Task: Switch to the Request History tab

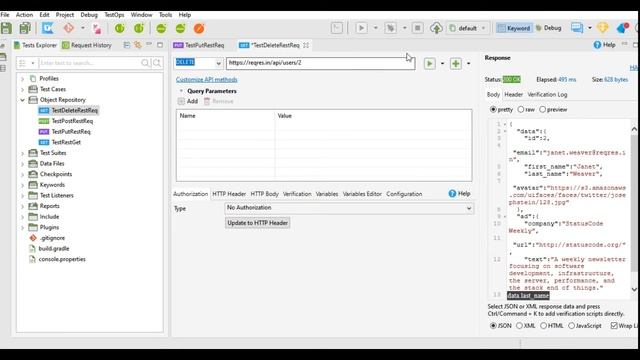Action: tap(87, 45)
